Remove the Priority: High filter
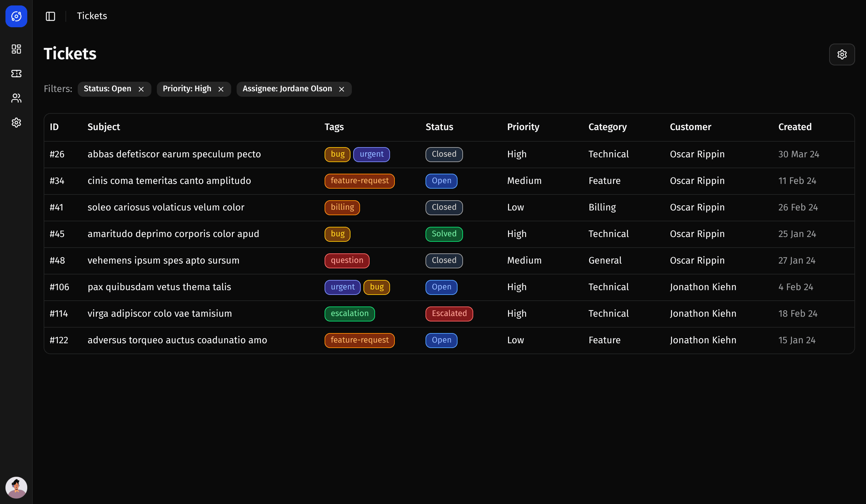The image size is (866, 504). pyautogui.click(x=221, y=89)
